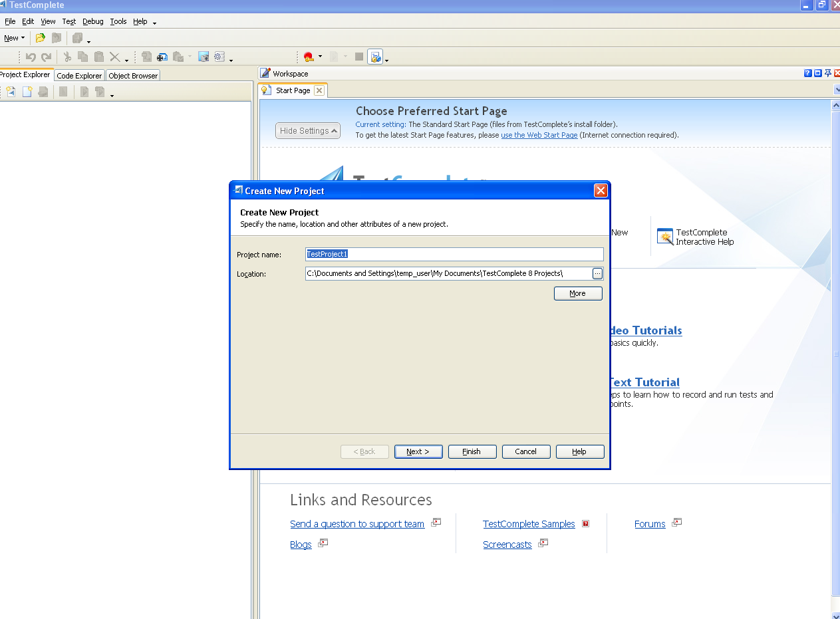
Task: Browse for location with the ellipsis button
Action: point(597,273)
